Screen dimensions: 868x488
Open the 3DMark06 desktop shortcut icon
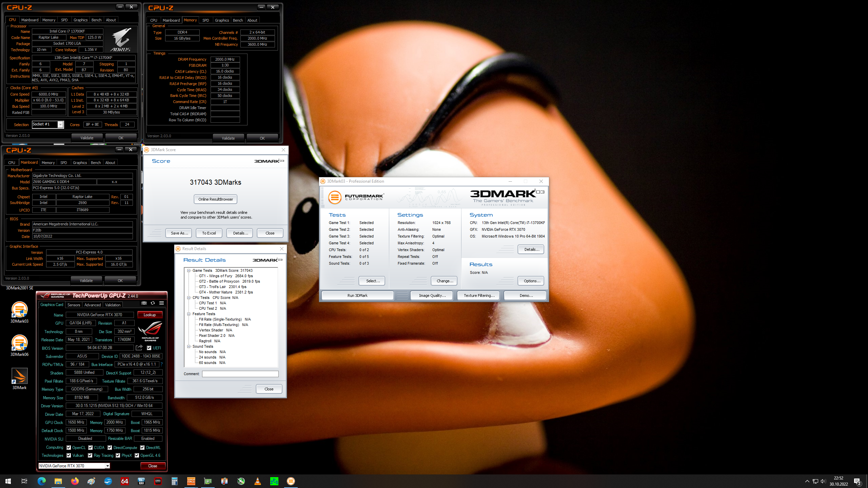(x=19, y=345)
